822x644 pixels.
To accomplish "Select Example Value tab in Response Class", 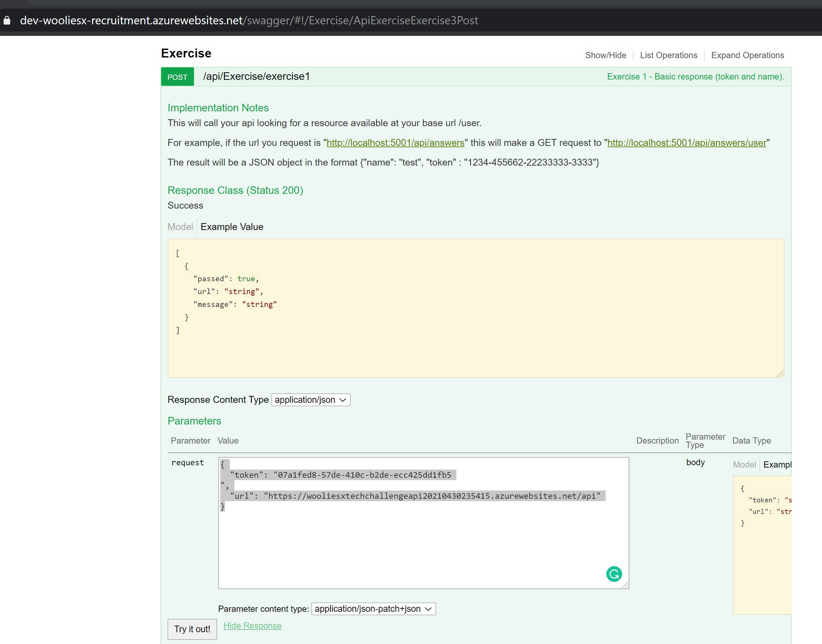I will point(231,227).
